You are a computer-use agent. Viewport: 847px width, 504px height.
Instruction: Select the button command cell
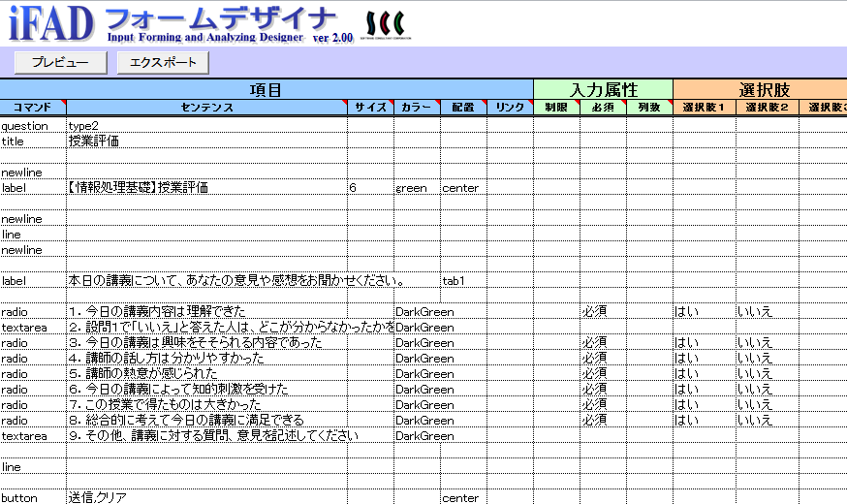(x=33, y=497)
